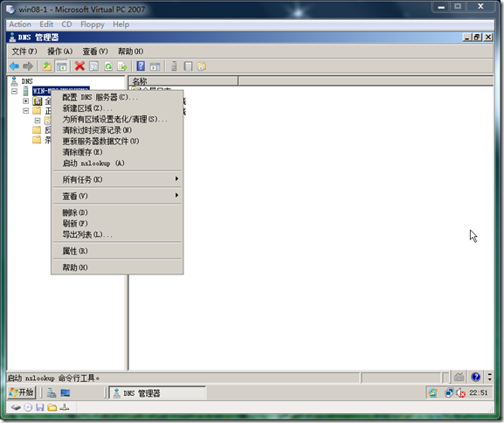Open the 文件(F) menu in DNS manager

[x=24, y=52]
